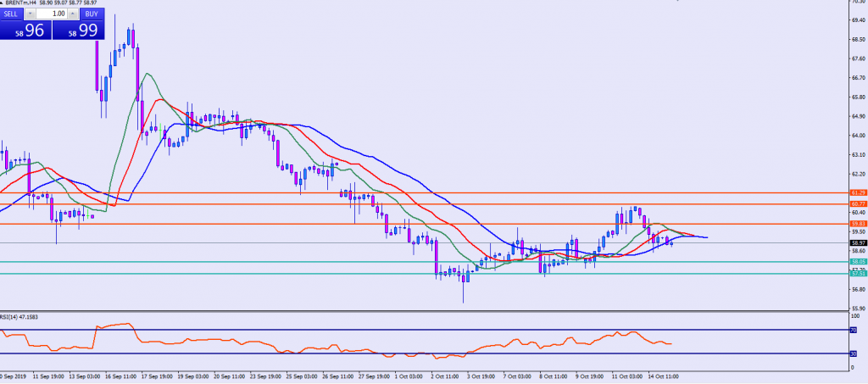
Task: Select the 58.05 teal support price tag
Action: tap(856, 262)
